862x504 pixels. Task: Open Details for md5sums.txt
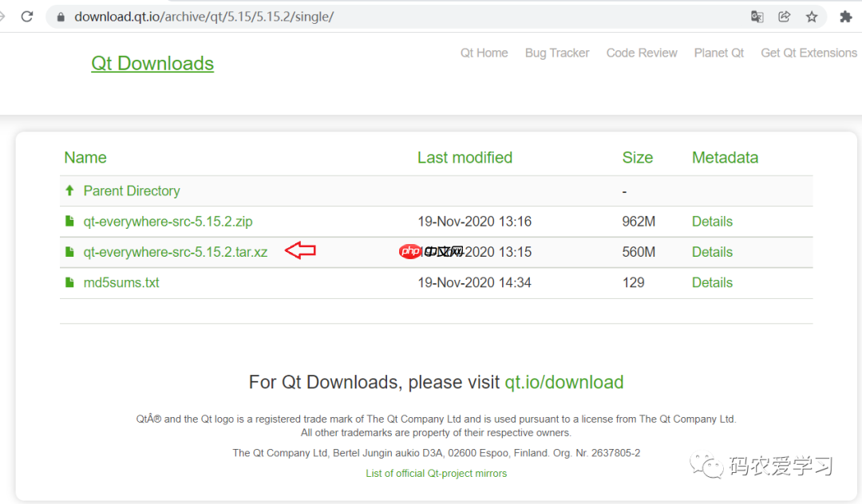[x=712, y=282]
